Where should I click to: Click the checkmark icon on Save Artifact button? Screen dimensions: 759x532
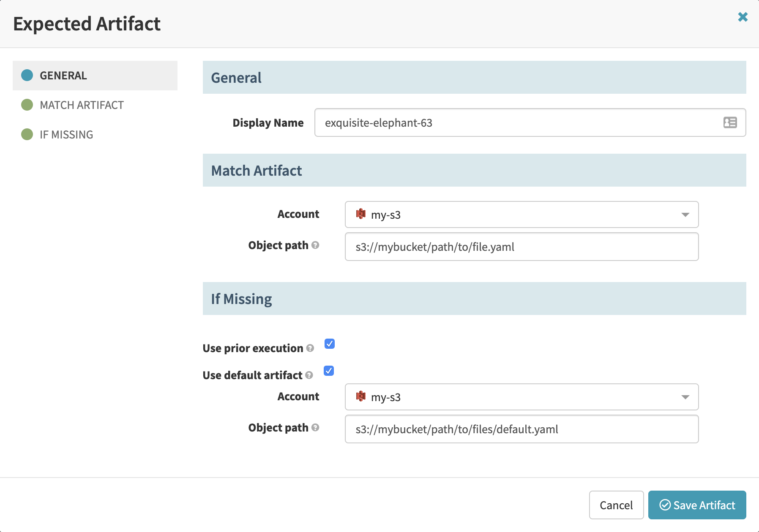coord(665,505)
